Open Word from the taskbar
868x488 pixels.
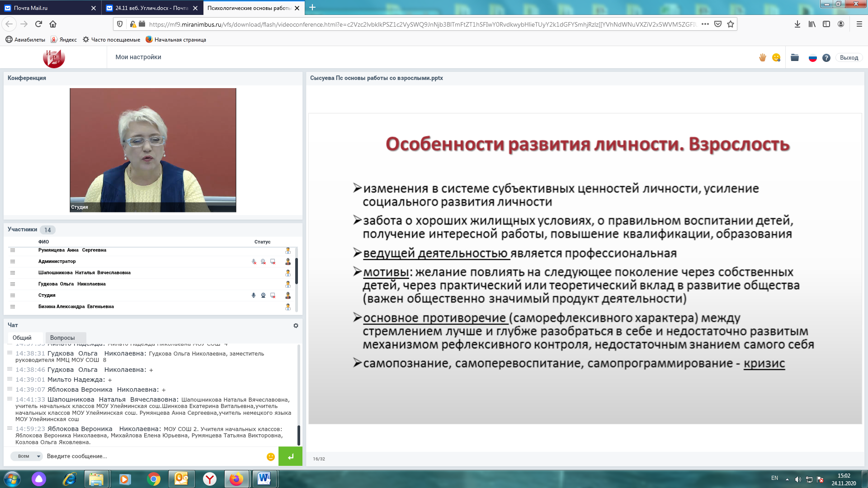pos(264,479)
